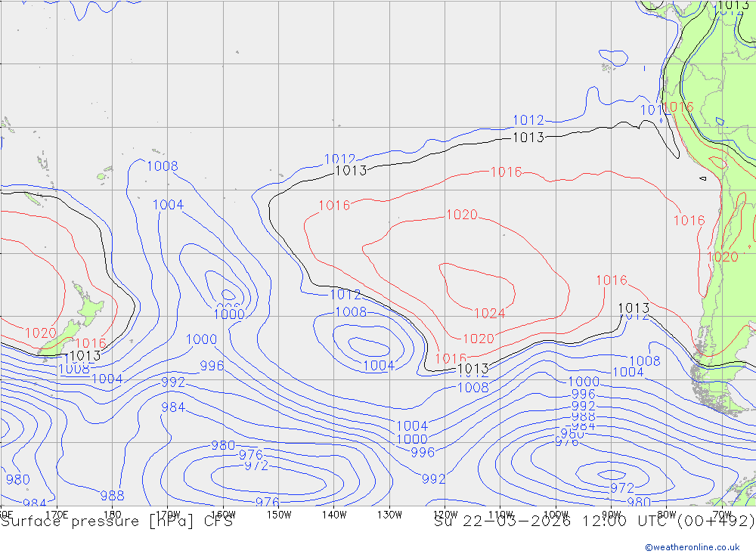Viewport: 756px width, 554px height.
Task: Click the "Surface pressure [hPa] CFS" caption
Action: pyautogui.click(x=116, y=522)
